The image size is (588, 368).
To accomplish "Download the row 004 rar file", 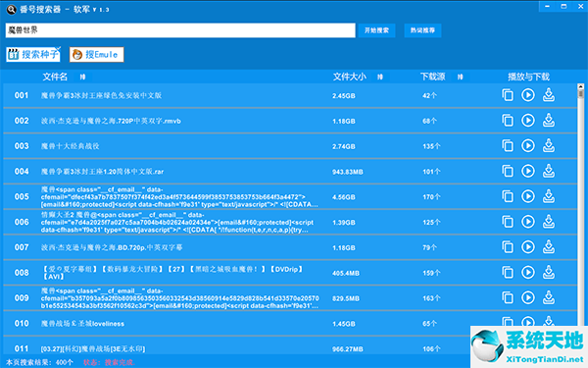I will click(x=549, y=171).
